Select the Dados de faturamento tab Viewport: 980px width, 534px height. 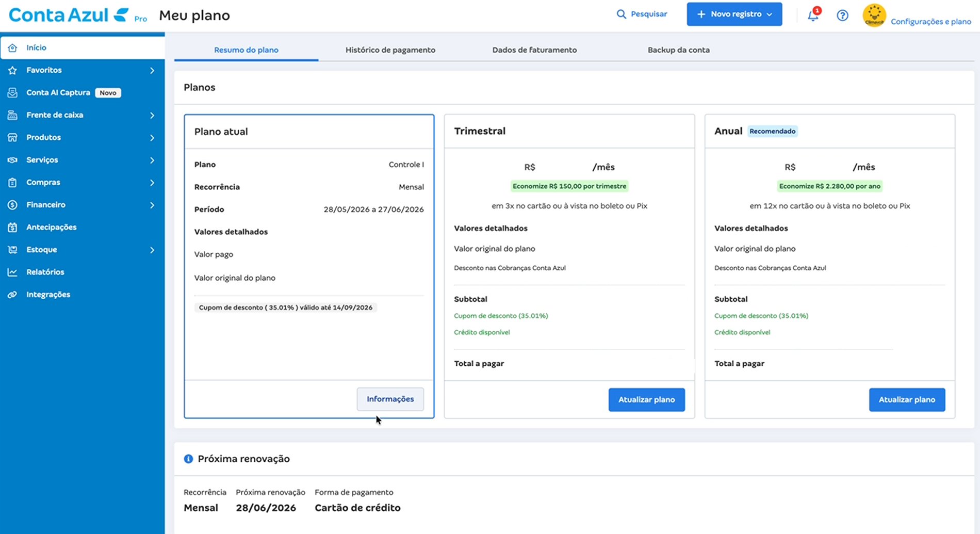[x=534, y=50]
